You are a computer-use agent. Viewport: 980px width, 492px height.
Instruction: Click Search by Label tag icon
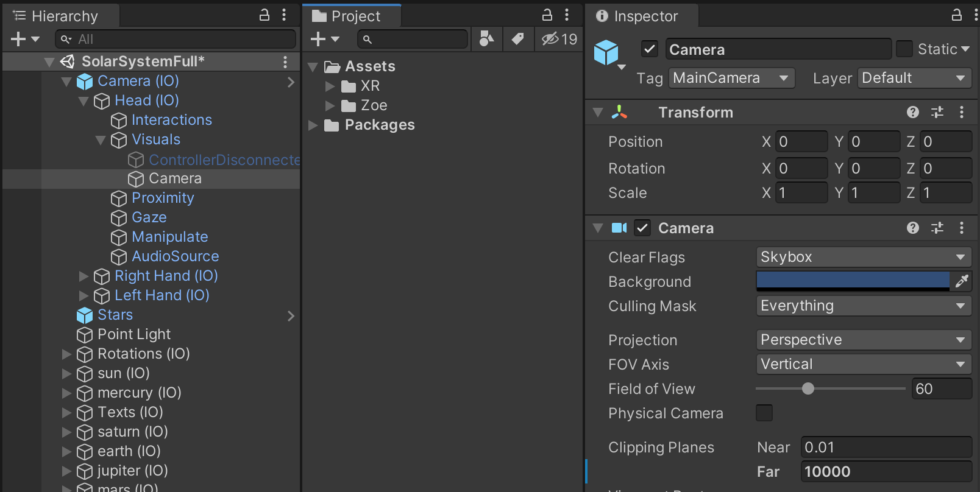click(517, 39)
